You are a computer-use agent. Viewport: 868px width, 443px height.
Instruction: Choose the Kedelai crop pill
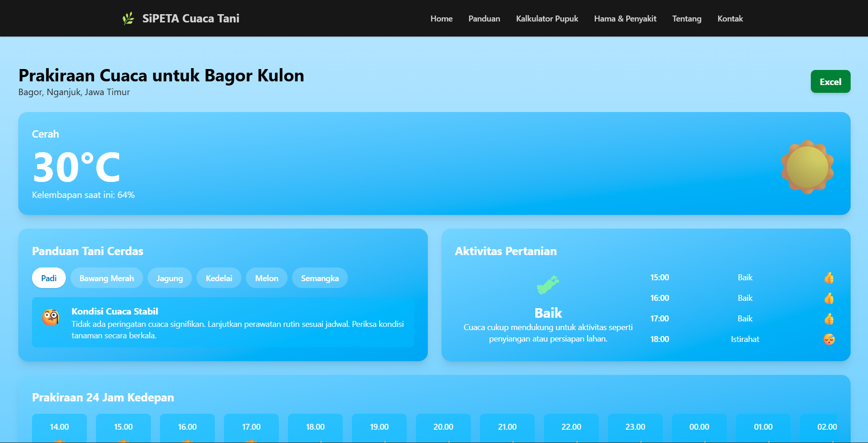219,278
